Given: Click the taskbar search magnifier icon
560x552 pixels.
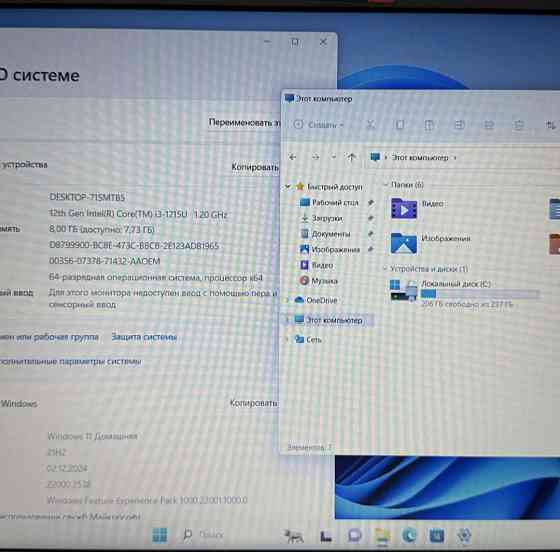Looking at the screenshot, I should (188, 535).
